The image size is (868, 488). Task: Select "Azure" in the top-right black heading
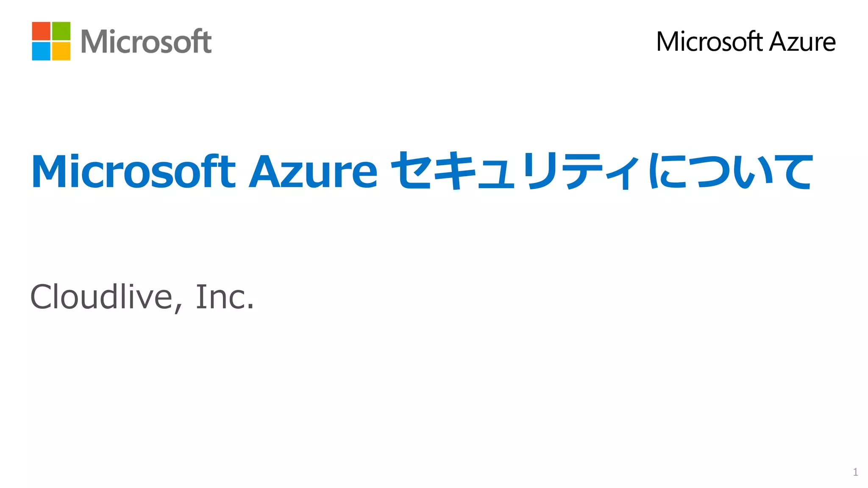tap(802, 42)
